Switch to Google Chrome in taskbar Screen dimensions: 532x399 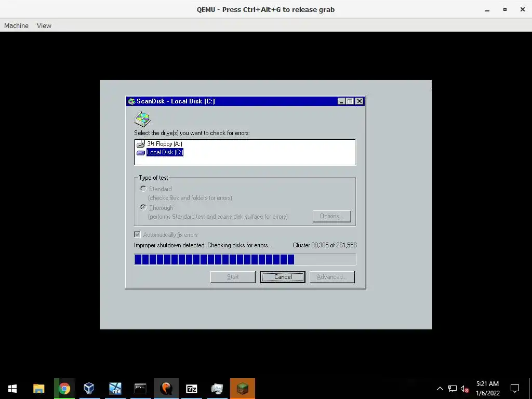tap(64, 389)
